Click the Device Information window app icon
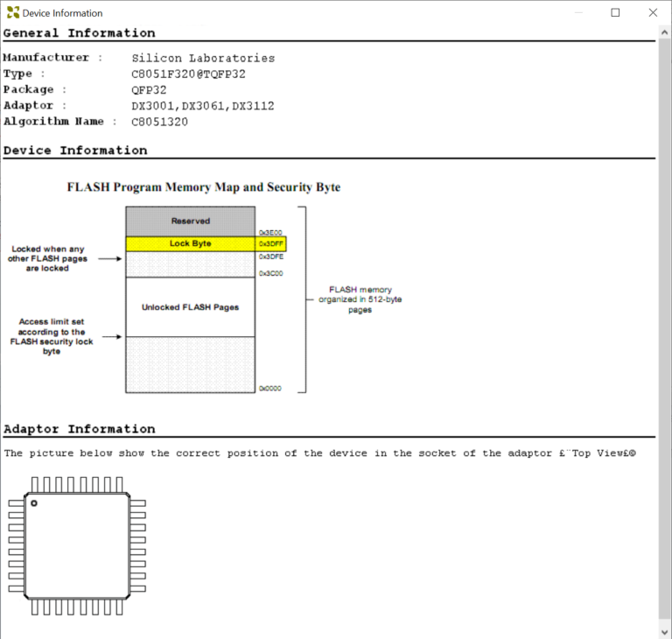Image resolution: width=672 pixels, height=639 pixels. 11,13
